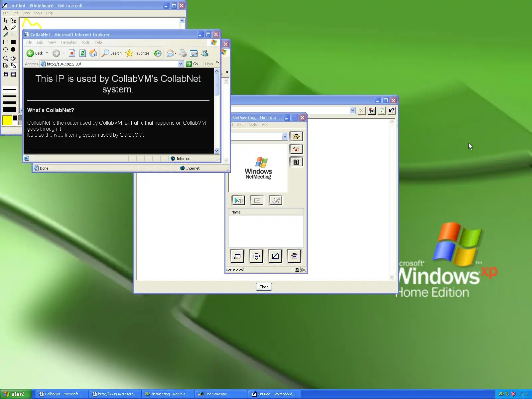The image size is (532, 399).
Task: Click the Name column header
Action: (266, 212)
